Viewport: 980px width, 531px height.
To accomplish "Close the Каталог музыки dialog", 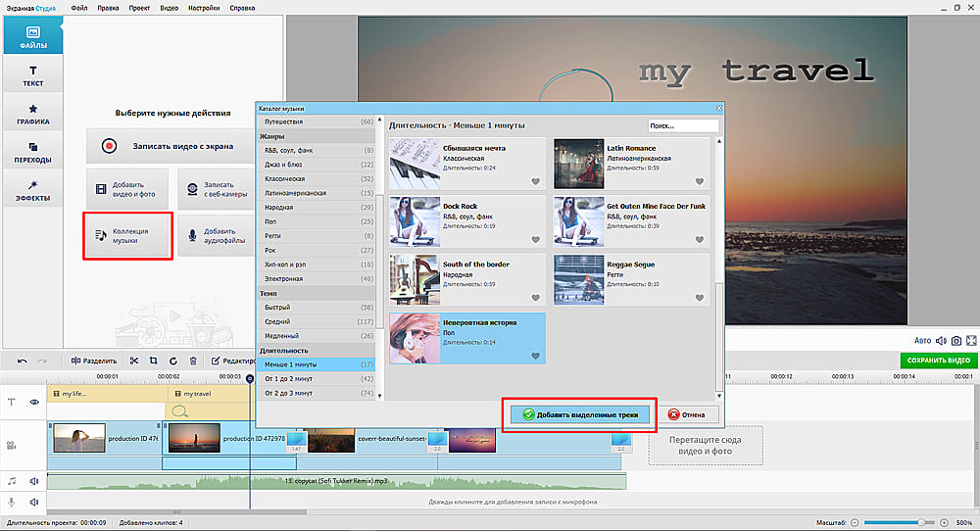I will [x=718, y=108].
